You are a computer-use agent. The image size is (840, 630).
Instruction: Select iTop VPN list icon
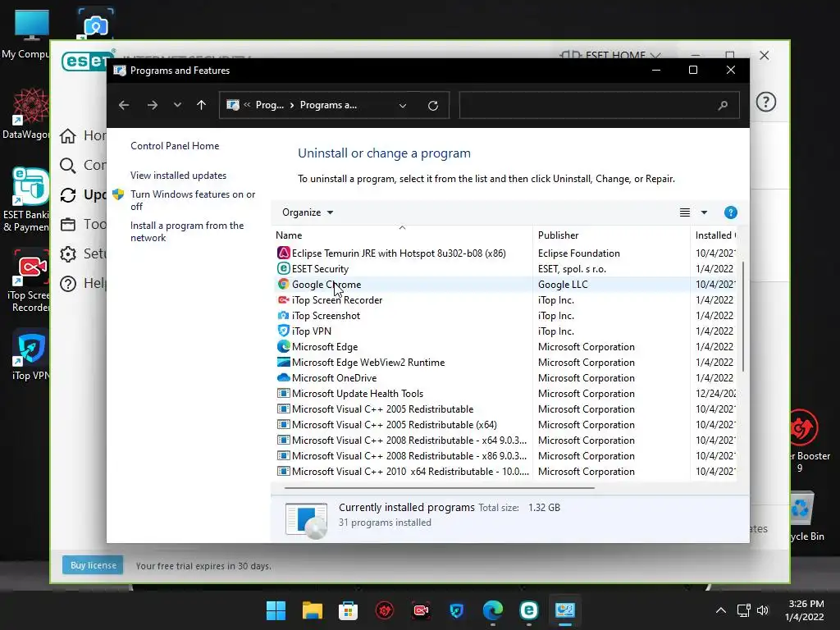283,331
